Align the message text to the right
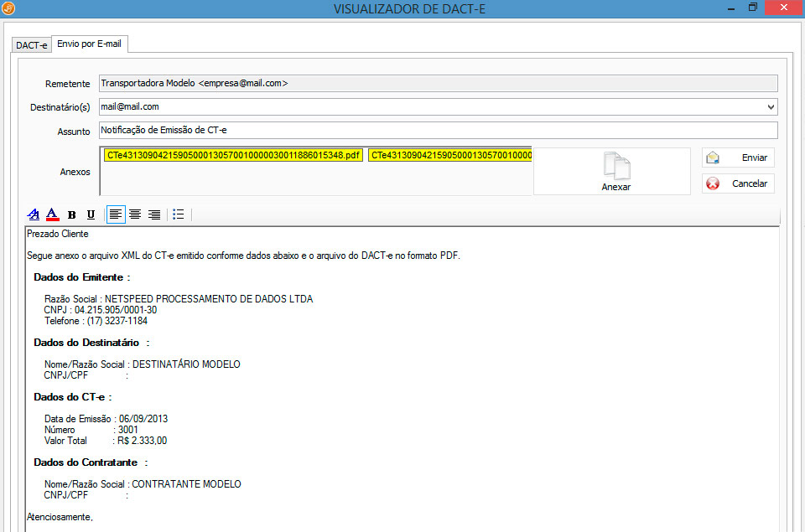Screen dimensions: 805x532 tap(154, 214)
